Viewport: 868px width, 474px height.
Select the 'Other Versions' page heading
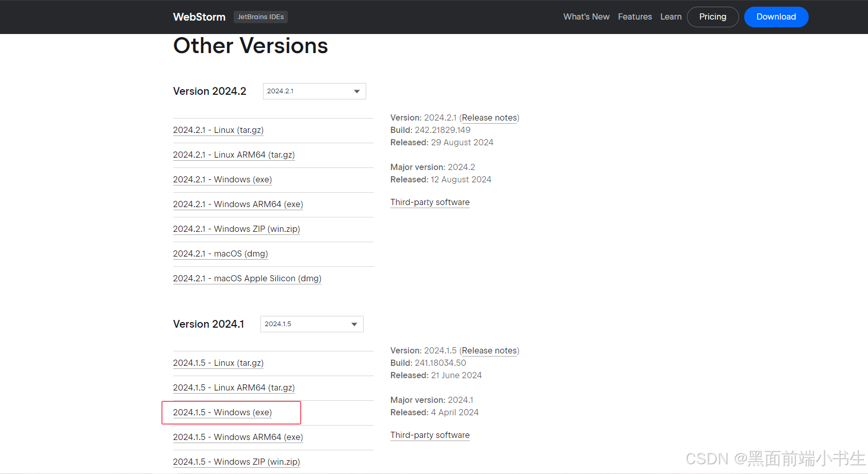point(251,46)
